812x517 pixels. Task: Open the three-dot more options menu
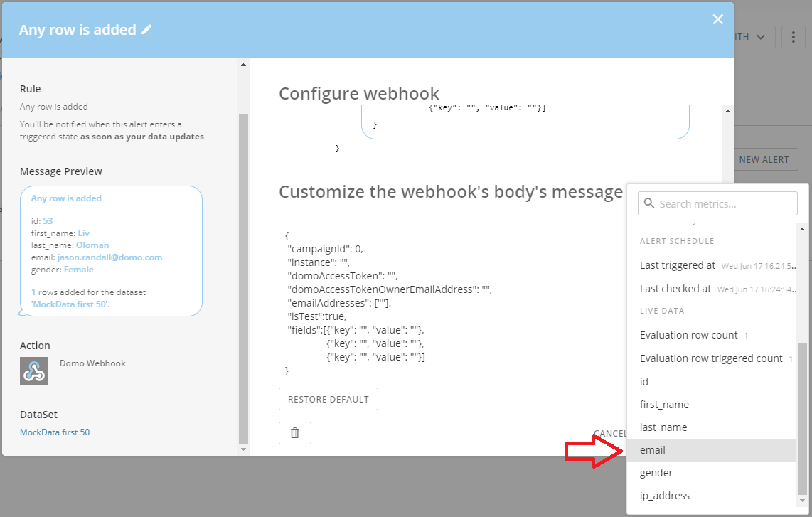coord(793,37)
